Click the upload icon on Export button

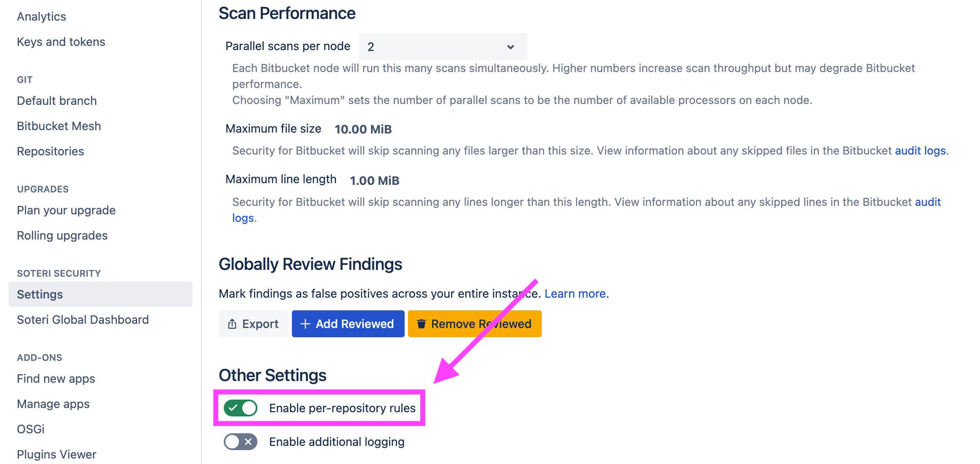[232, 323]
